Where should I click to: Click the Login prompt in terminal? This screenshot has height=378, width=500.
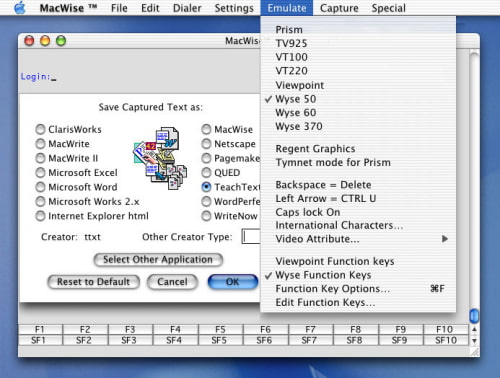click(x=35, y=77)
